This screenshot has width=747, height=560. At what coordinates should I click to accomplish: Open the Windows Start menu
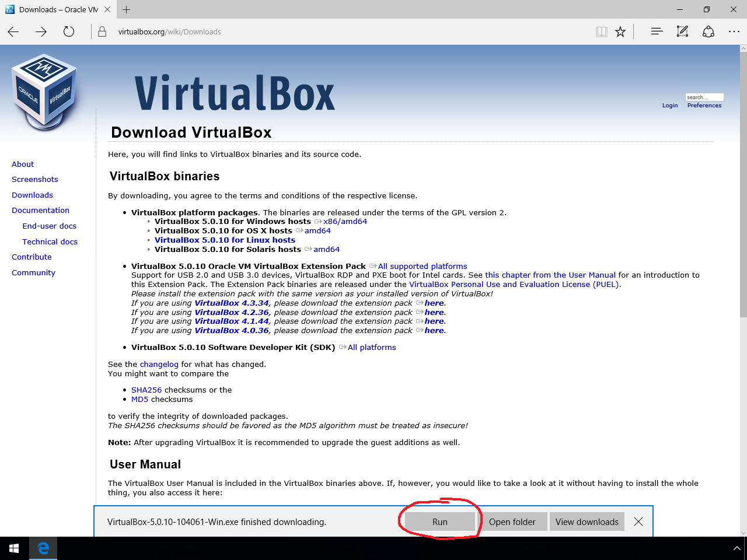click(14, 548)
